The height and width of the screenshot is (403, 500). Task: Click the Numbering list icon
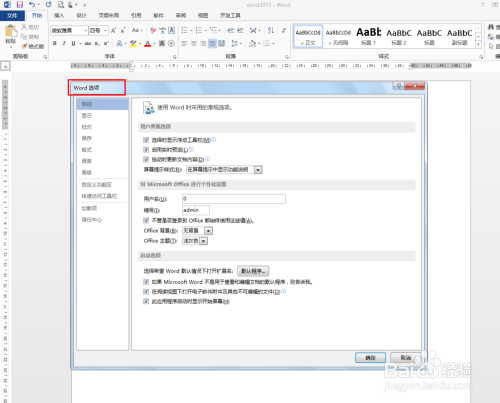tap(199, 30)
